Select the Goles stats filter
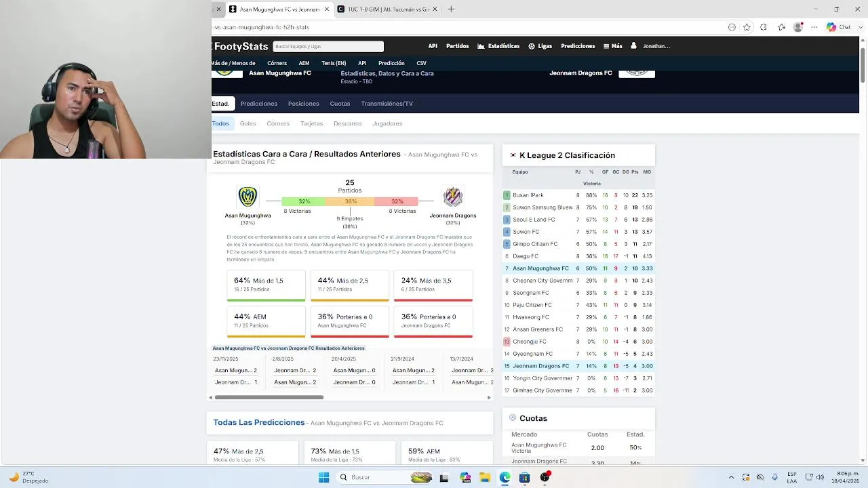Screen dimensions: 868x488 point(248,123)
